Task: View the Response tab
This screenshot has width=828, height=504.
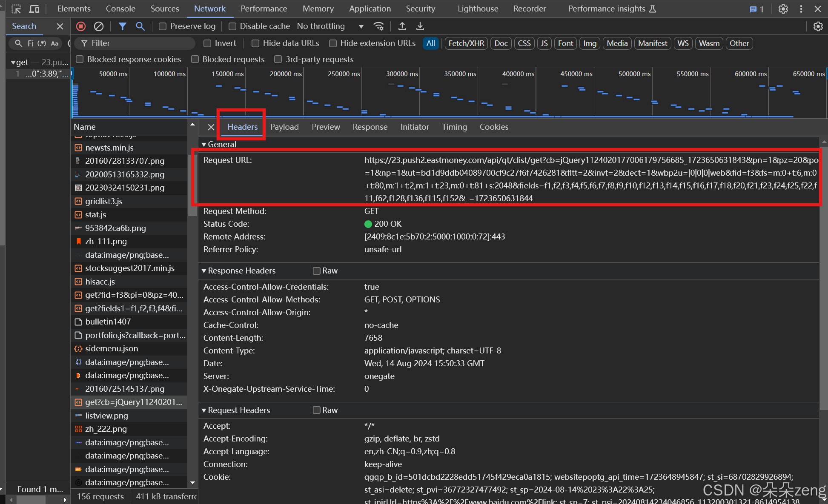Action: point(370,127)
